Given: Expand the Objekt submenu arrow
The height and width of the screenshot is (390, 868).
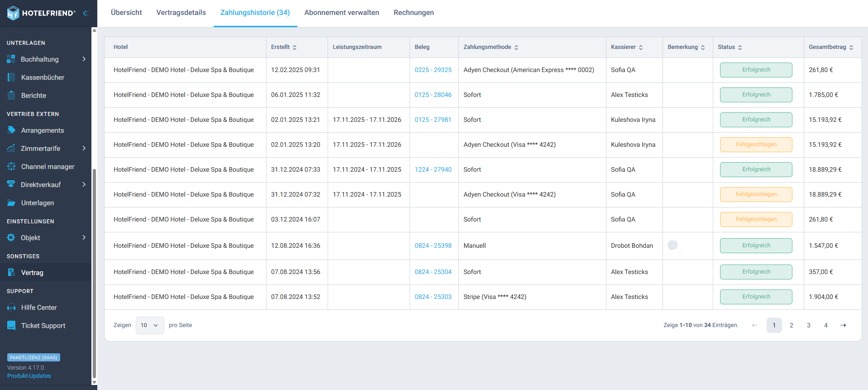Looking at the screenshot, I should pos(84,237).
